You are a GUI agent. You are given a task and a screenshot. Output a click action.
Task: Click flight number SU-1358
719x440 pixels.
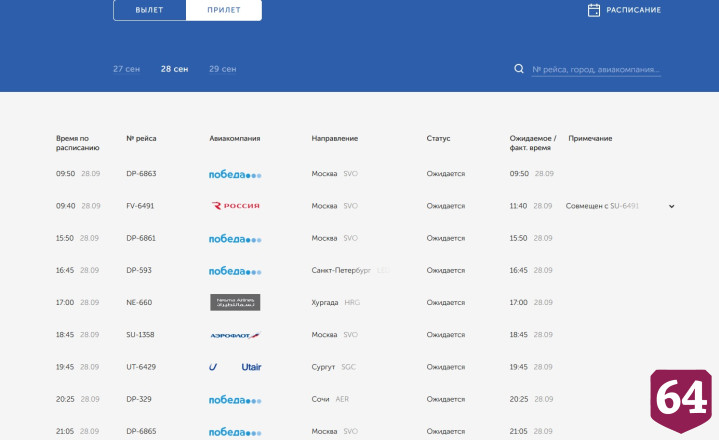point(140,335)
